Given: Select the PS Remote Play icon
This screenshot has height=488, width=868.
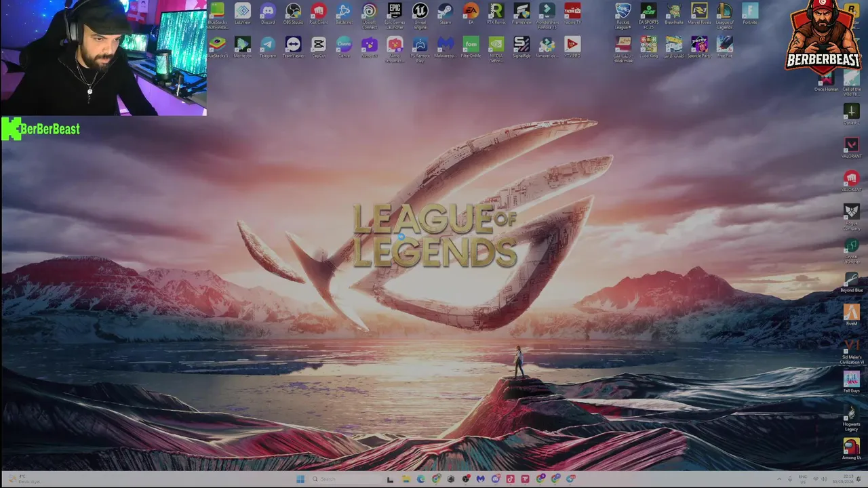Looking at the screenshot, I should click(420, 49).
